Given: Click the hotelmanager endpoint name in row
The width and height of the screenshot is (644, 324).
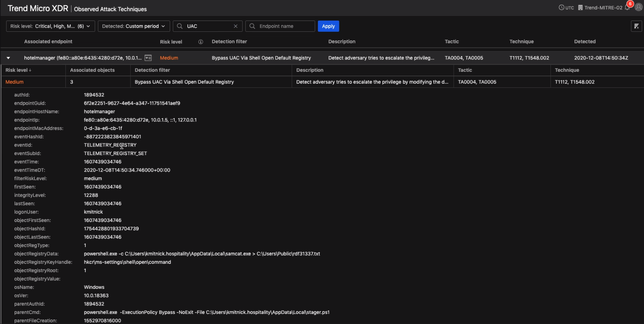Looking at the screenshot, I should point(83,58).
